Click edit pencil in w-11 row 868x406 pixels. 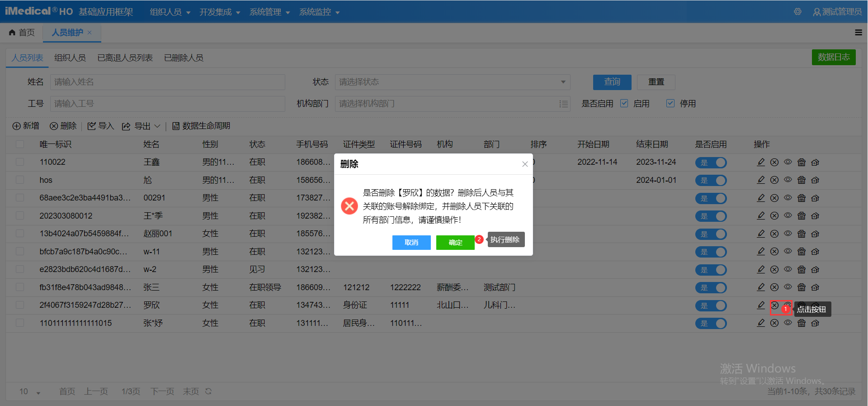(x=761, y=252)
